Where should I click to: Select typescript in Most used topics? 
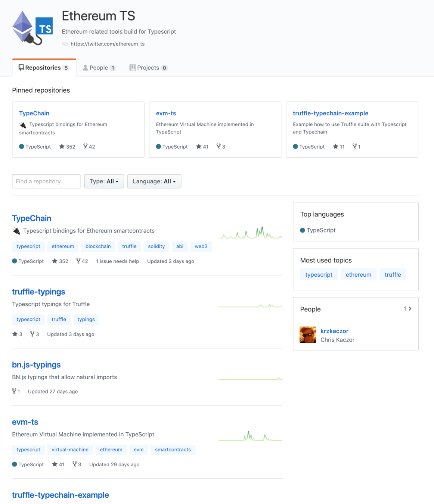click(x=319, y=275)
